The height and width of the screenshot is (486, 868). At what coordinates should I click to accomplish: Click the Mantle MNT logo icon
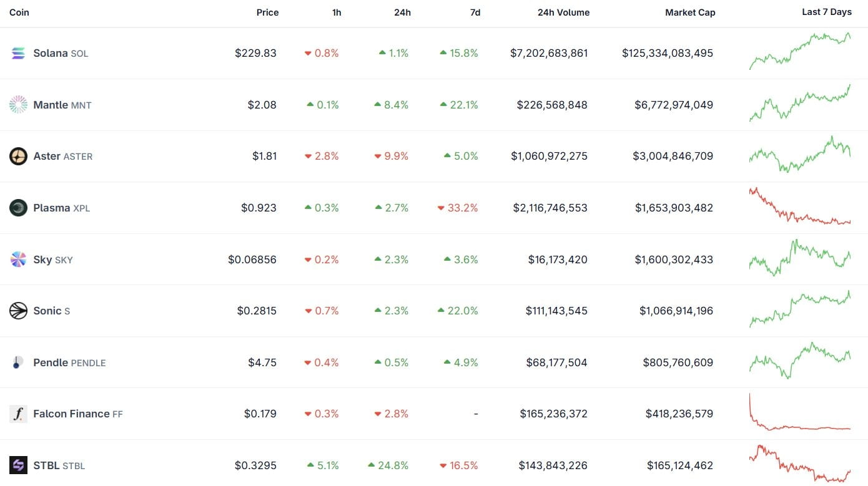pos(18,105)
